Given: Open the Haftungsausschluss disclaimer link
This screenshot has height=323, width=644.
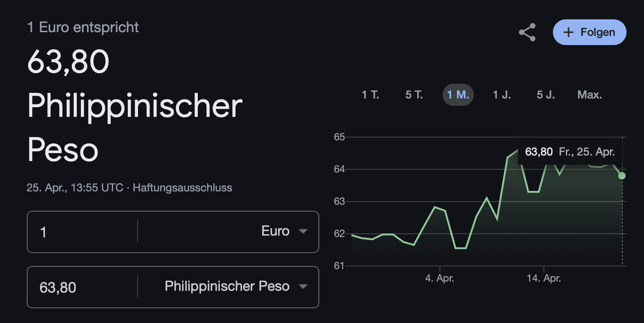Looking at the screenshot, I should tap(182, 188).
